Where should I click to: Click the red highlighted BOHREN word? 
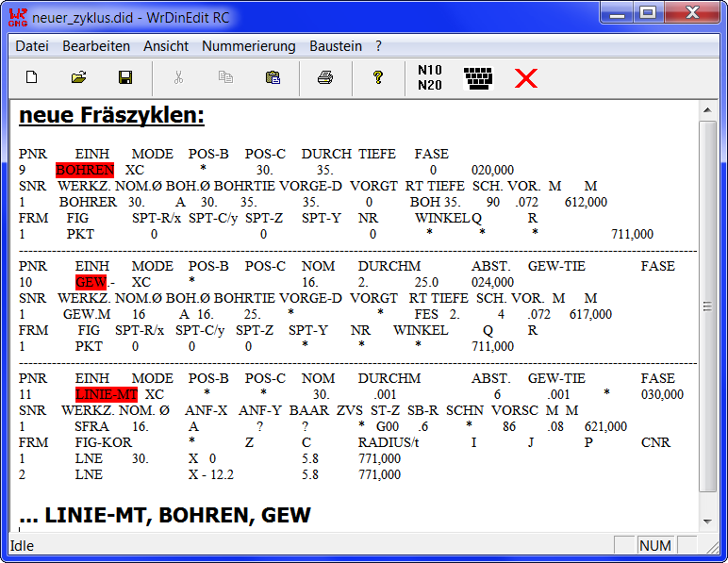[85, 170]
